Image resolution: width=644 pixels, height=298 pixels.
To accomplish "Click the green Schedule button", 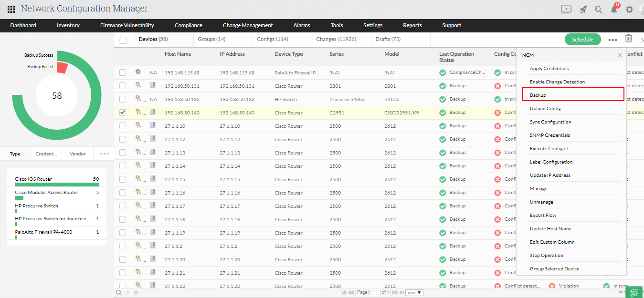I will coord(582,40).
